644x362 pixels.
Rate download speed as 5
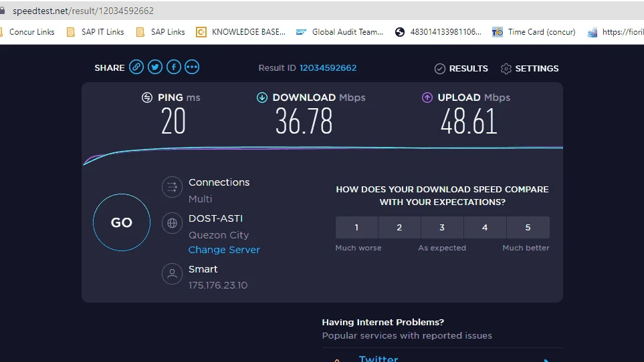(528, 228)
